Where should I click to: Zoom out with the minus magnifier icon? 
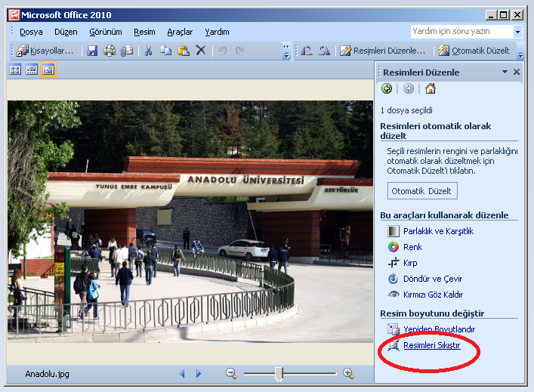(x=231, y=373)
